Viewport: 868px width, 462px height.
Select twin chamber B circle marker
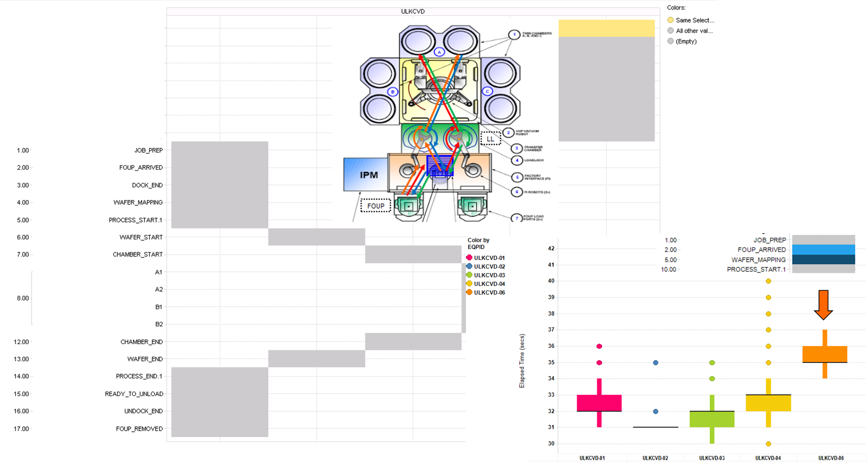click(392, 92)
